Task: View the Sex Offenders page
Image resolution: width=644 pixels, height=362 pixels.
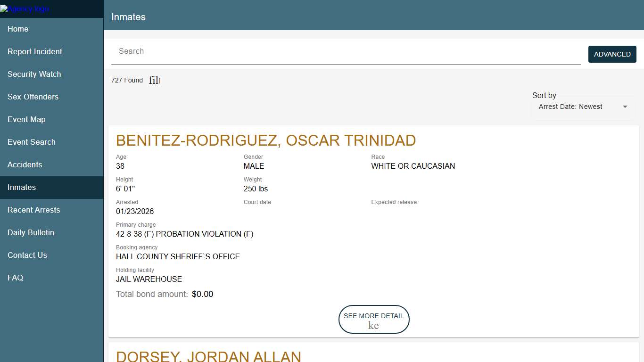Action: click(33, 97)
